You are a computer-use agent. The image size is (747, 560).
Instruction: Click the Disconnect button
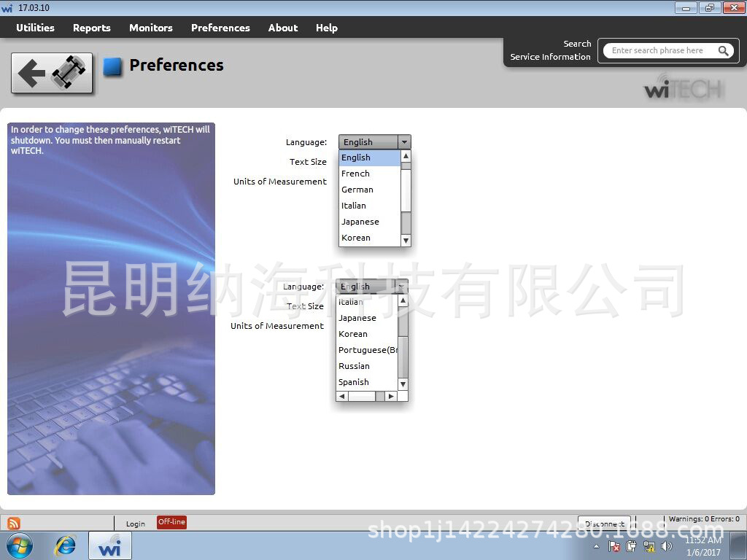604,524
